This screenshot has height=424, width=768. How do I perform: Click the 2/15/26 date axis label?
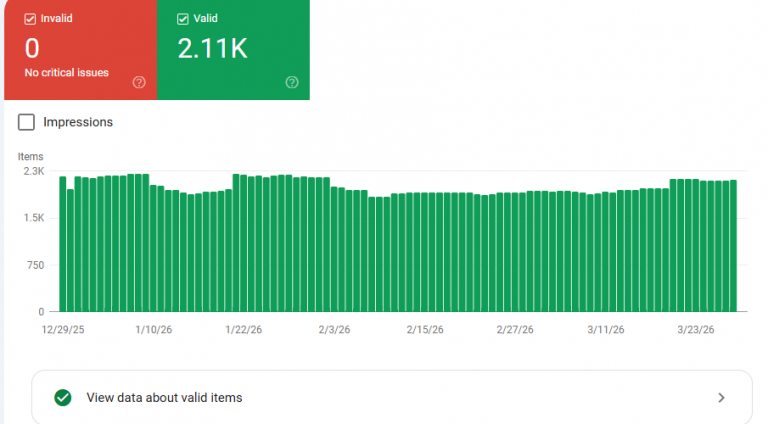pyautogui.click(x=425, y=330)
